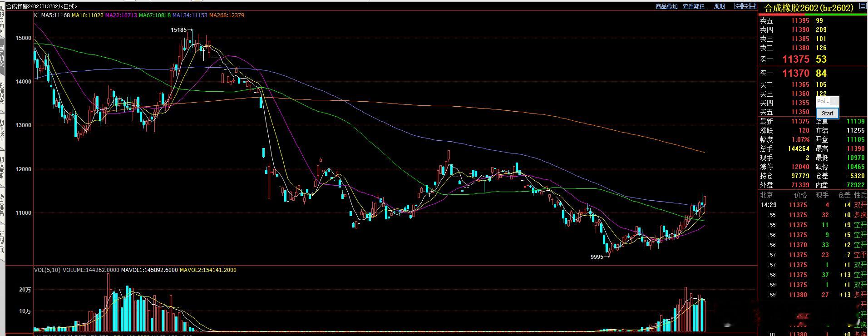The width and height of the screenshot is (868, 336).
Task: Click the 卖二 price 11380
Action: [x=800, y=48]
